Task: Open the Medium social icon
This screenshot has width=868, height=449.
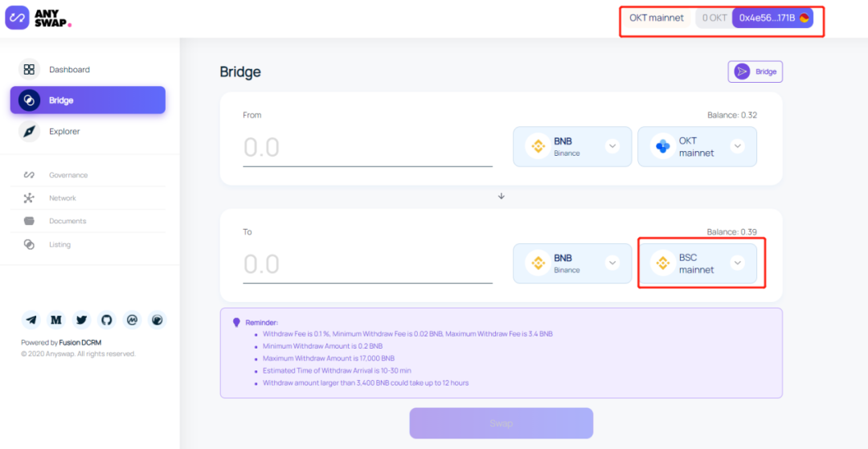Action: (x=56, y=320)
